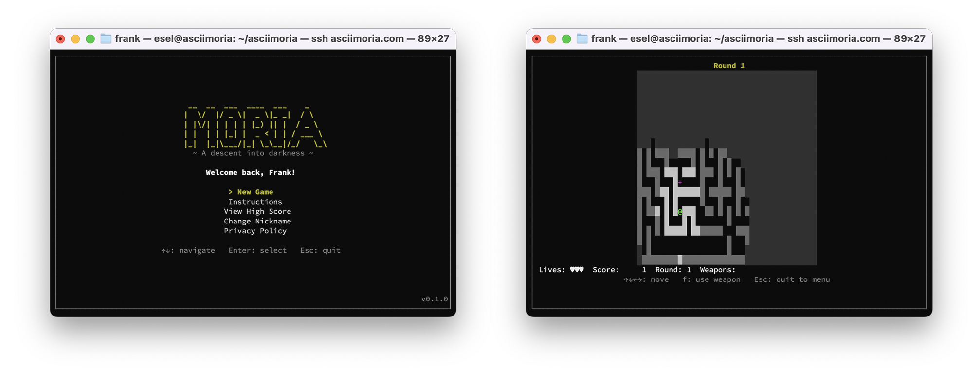This screenshot has height=372, width=980.
Task: Select the Change Nickname option
Action: tap(257, 222)
